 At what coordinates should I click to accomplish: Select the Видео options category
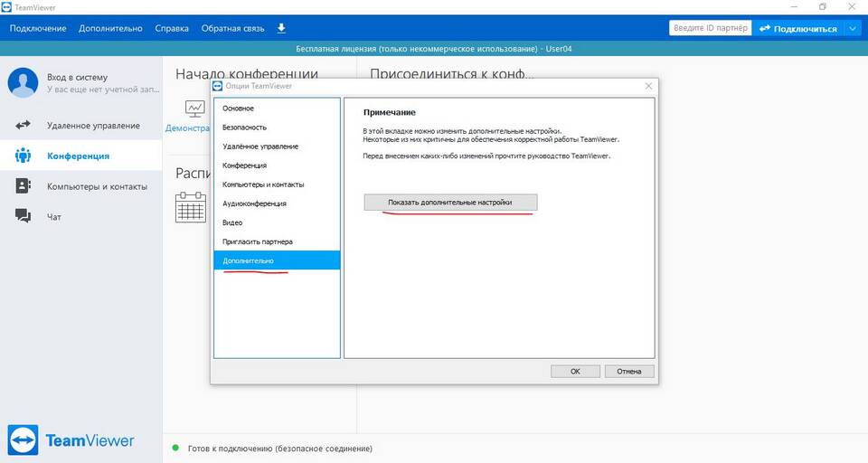tap(277, 222)
